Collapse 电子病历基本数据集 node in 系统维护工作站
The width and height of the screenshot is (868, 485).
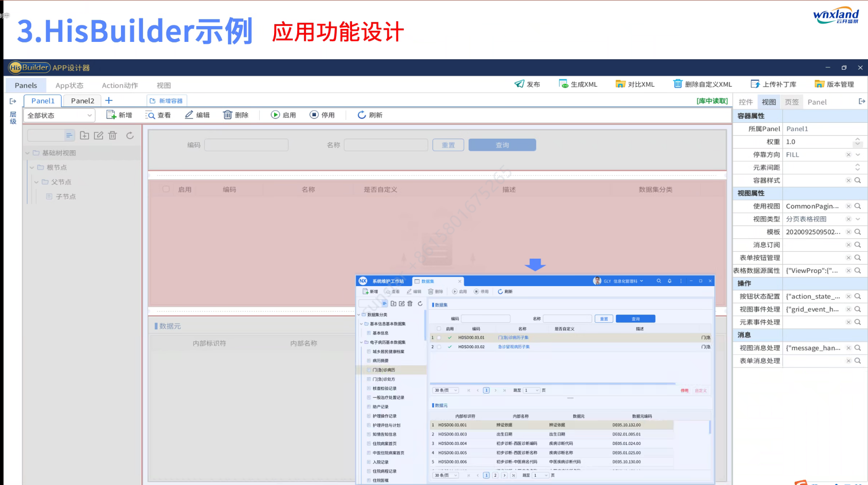click(x=361, y=342)
